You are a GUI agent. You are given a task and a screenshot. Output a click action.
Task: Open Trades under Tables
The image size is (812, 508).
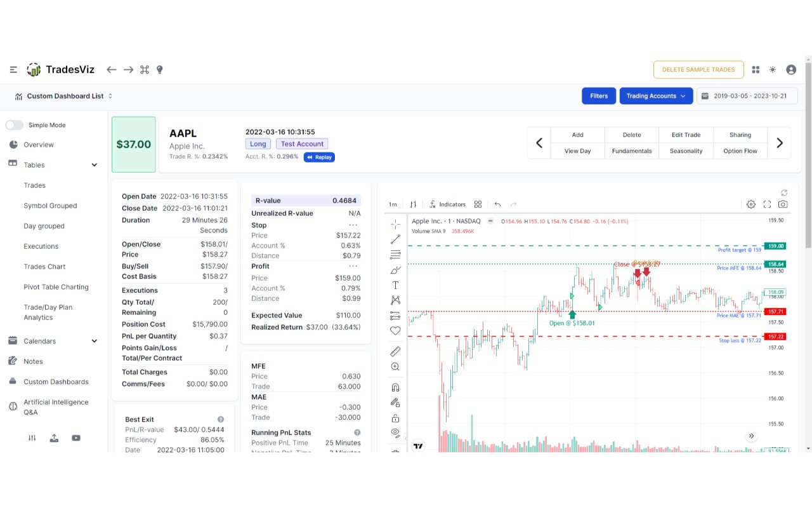(35, 185)
